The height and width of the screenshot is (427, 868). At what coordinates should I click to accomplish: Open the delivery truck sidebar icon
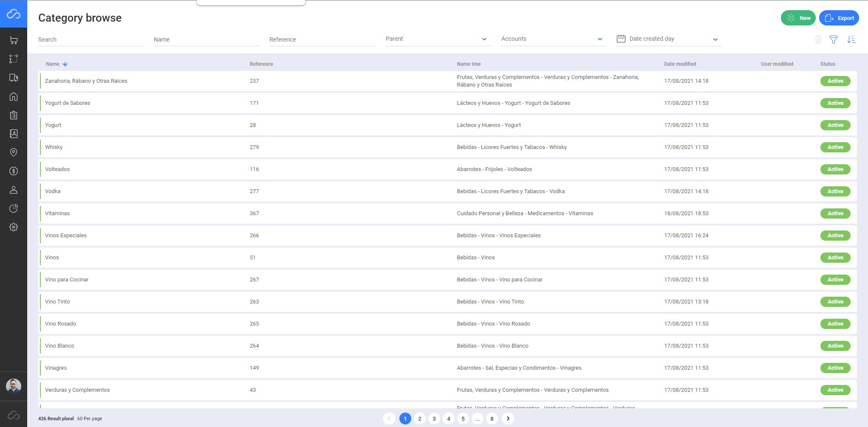14,78
